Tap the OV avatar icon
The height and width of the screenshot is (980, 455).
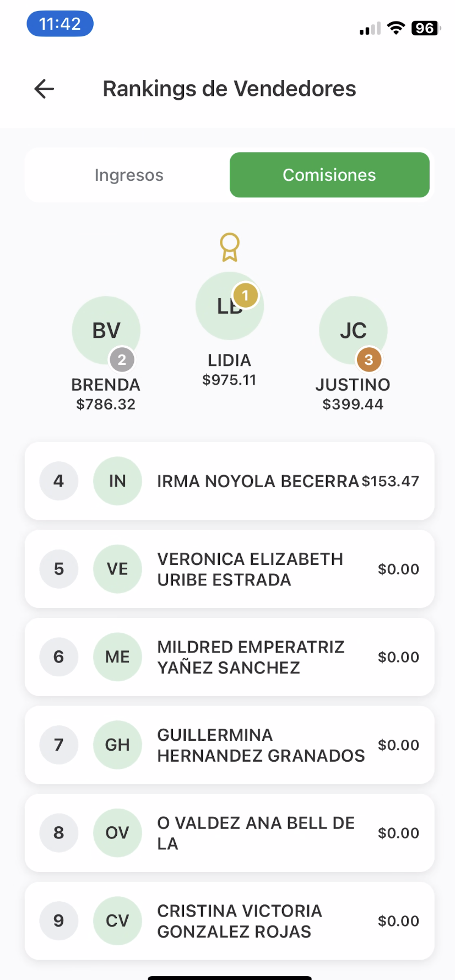click(x=117, y=833)
